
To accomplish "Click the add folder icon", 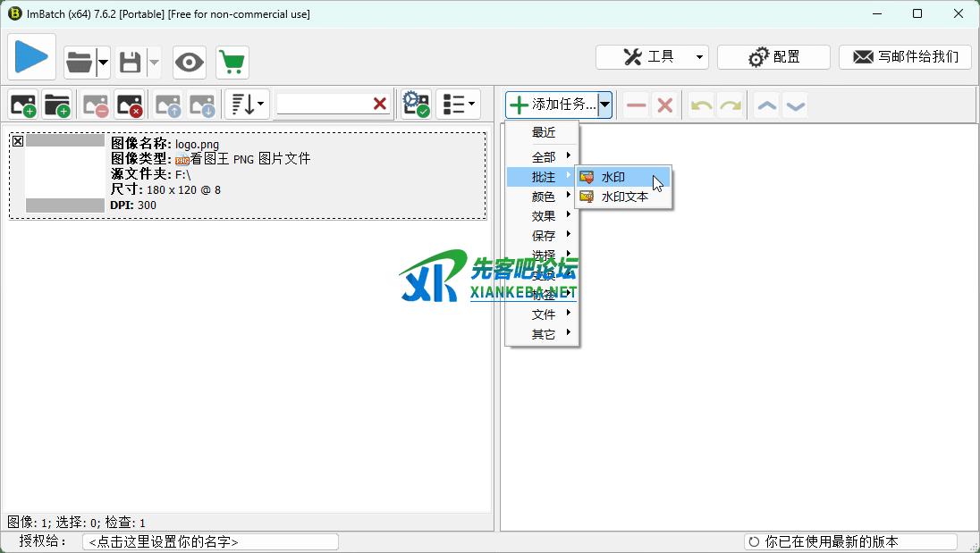I will (x=57, y=105).
